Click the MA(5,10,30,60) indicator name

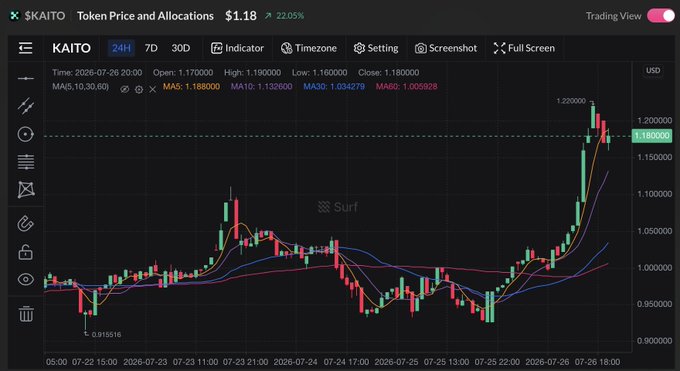[x=81, y=87]
